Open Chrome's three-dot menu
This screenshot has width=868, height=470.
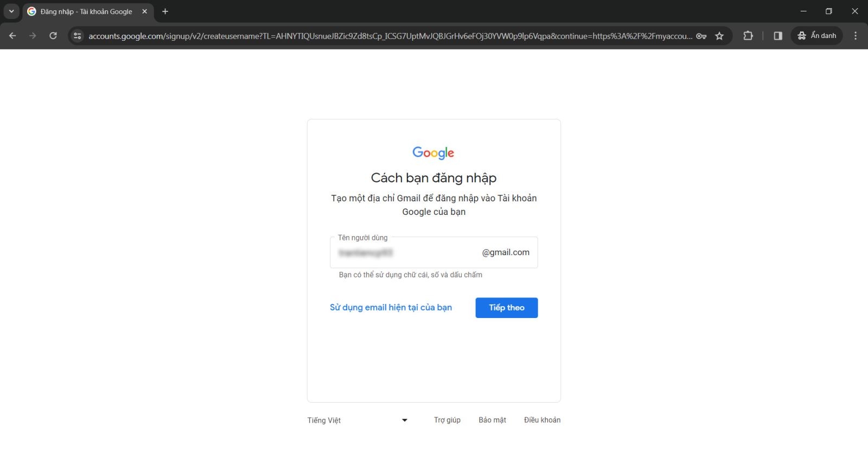click(856, 36)
